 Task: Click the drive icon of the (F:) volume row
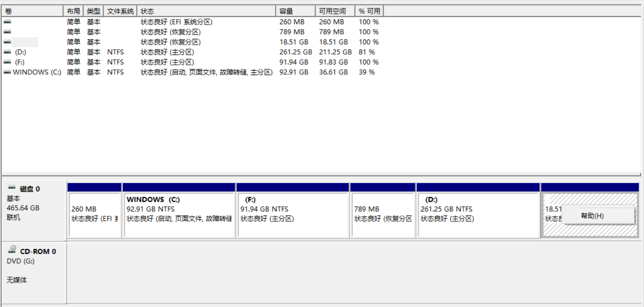click(x=7, y=62)
